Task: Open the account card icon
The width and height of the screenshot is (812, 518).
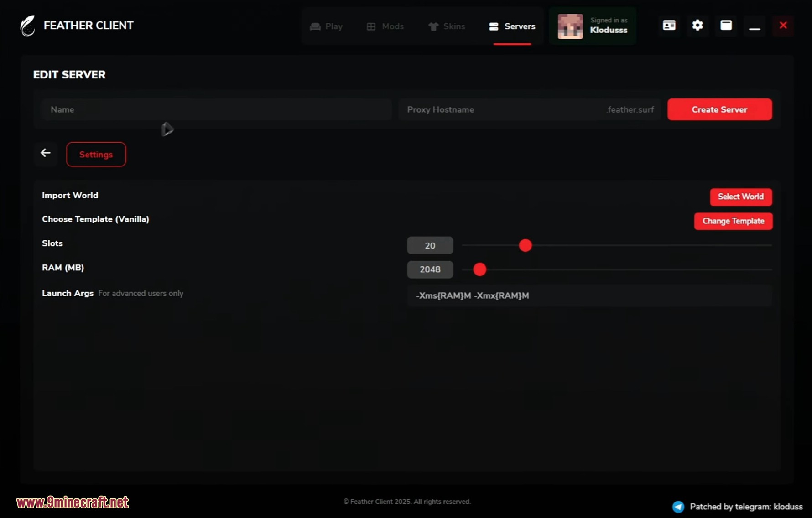Action: click(x=669, y=25)
